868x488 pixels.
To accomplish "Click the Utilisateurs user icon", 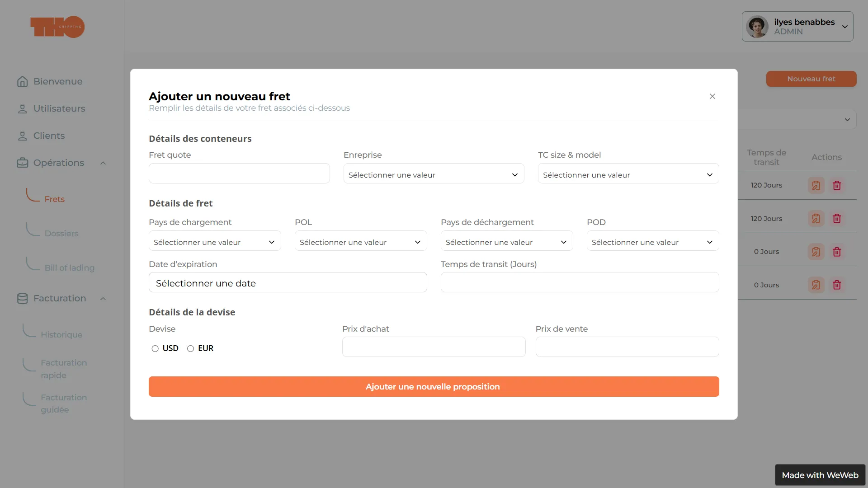I will pyautogui.click(x=23, y=108).
